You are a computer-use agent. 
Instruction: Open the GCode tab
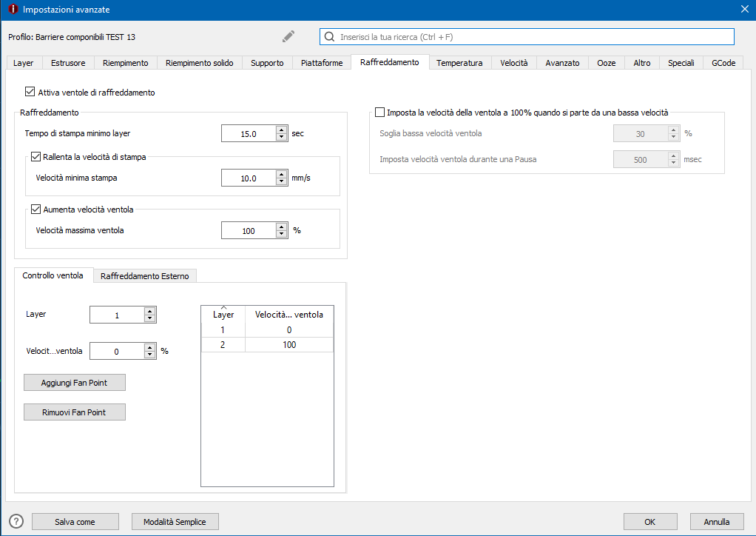click(x=723, y=63)
